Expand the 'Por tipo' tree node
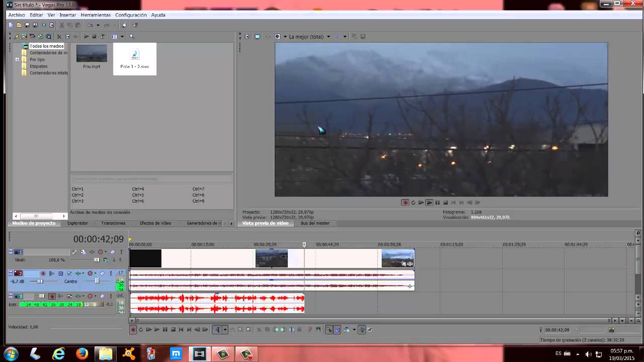 (x=17, y=59)
